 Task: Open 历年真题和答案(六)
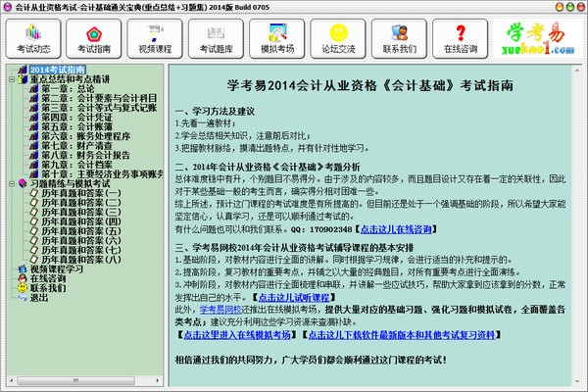pos(81,240)
